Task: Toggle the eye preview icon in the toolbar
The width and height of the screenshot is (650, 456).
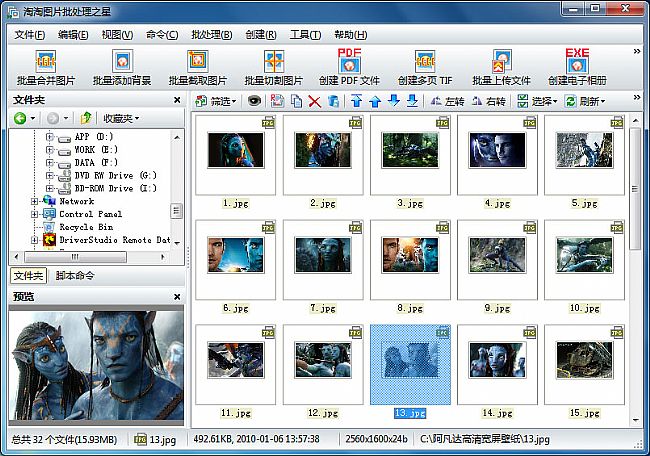Action: pos(254,101)
